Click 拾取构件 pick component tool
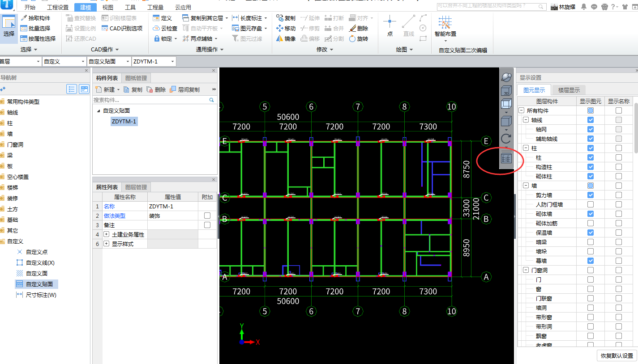Viewport: 638px width, 364px height. tap(35, 18)
